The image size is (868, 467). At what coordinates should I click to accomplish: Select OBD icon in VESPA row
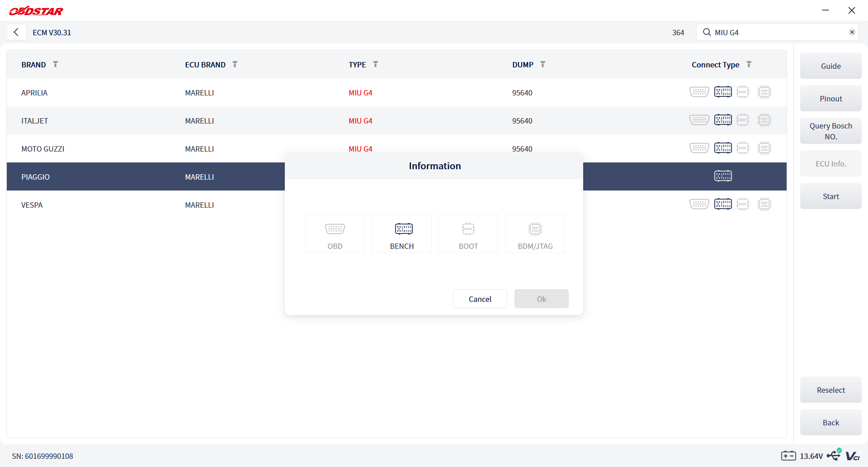699,204
